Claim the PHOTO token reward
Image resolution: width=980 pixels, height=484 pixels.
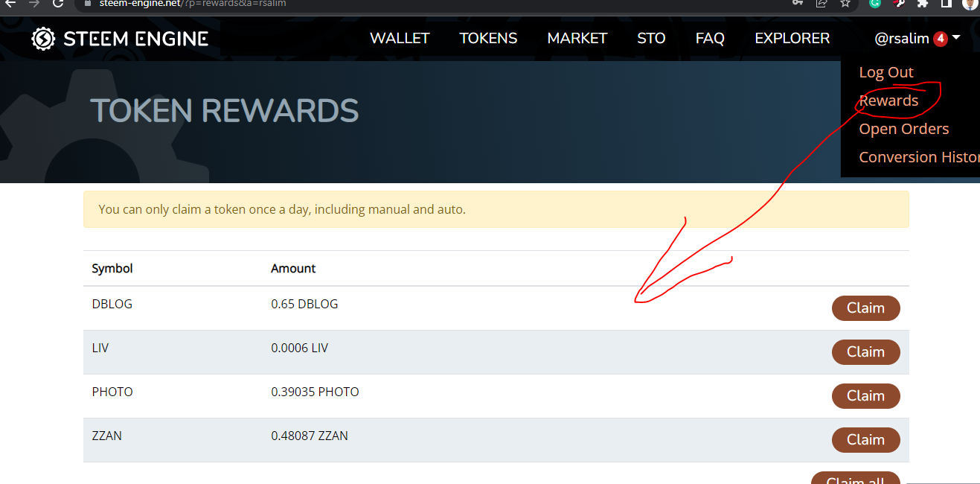[865, 396]
